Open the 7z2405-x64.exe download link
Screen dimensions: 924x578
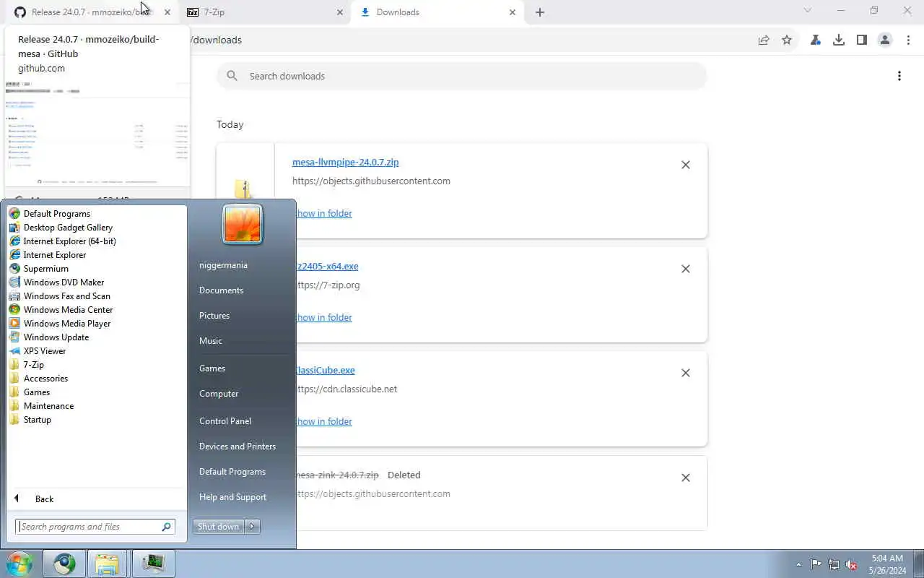pos(327,267)
